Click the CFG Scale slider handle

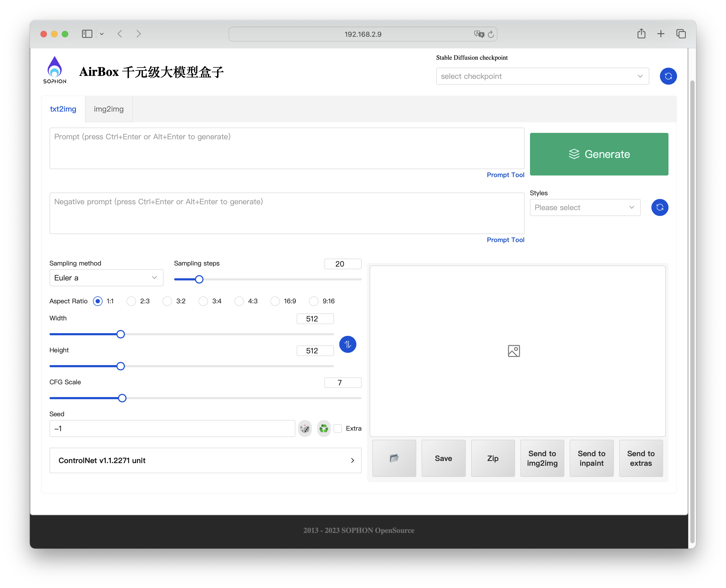point(122,398)
